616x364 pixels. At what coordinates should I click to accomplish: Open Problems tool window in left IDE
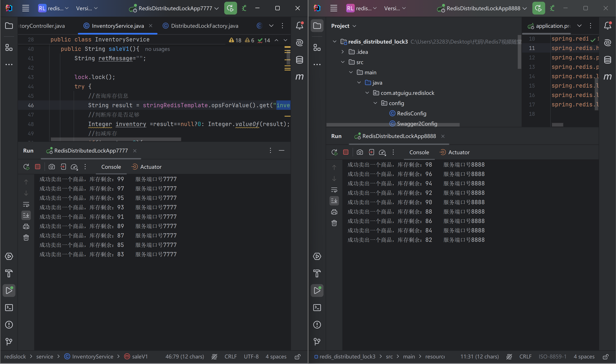(x=9, y=324)
